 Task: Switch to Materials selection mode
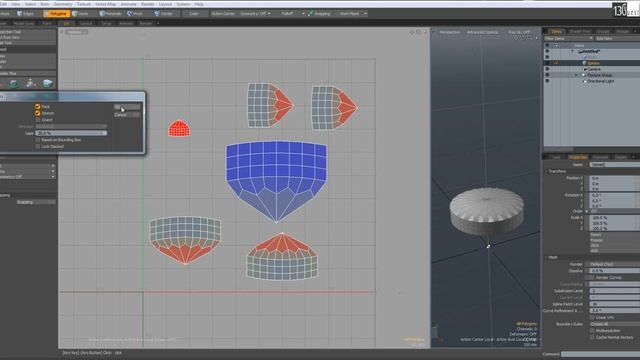[111, 13]
